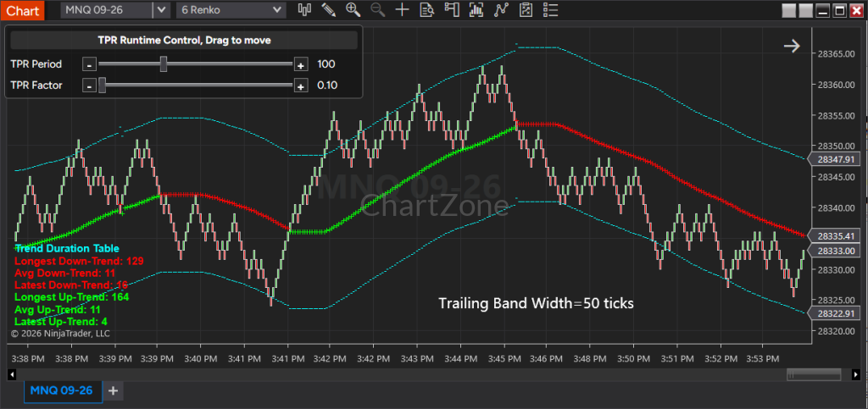Click the 3:53 PM time axis label
The image size is (868, 409).
[x=762, y=359]
